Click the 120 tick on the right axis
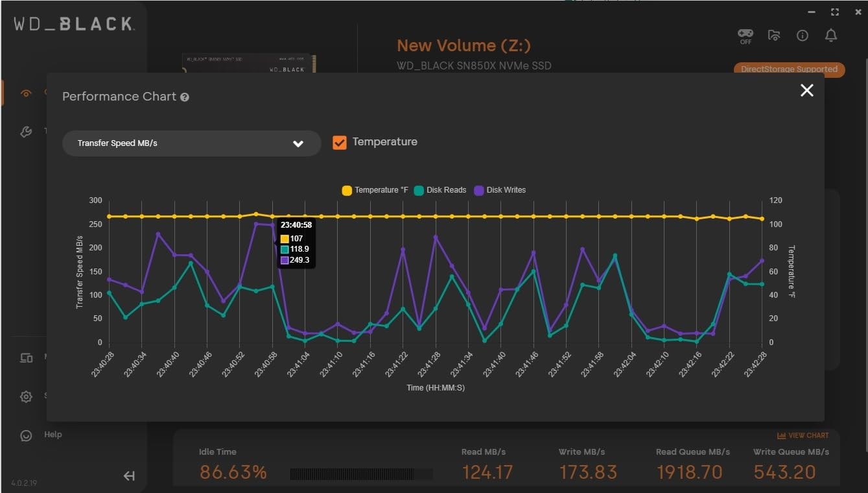The height and width of the screenshot is (493, 868). [775, 200]
